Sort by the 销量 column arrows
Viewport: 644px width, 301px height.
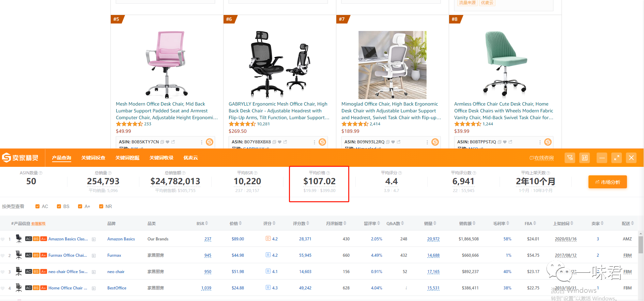tap(434, 223)
